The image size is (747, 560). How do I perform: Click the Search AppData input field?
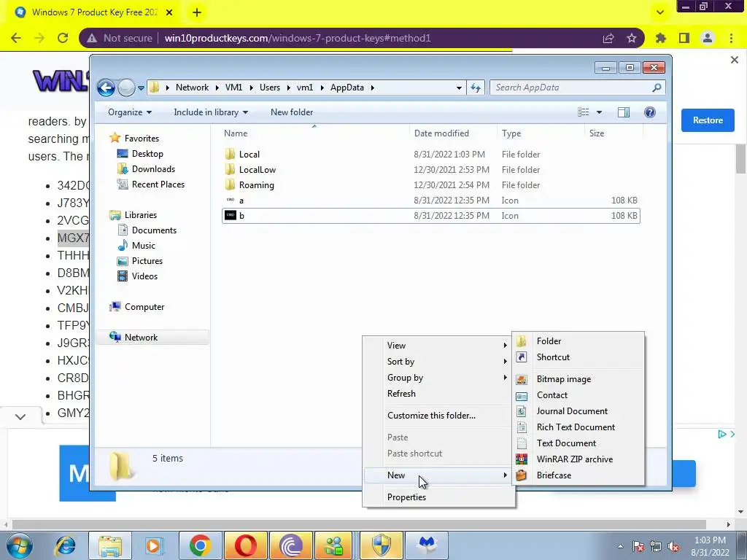tap(570, 87)
